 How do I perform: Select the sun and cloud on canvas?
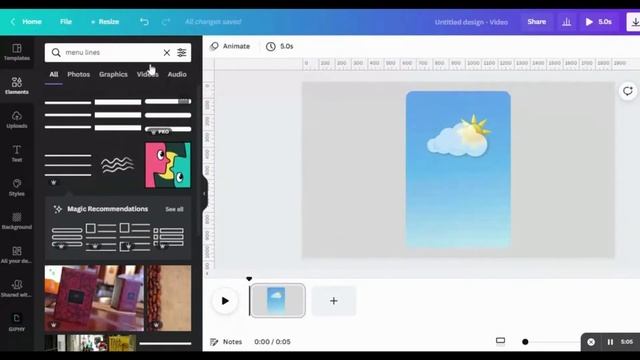click(459, 136)
